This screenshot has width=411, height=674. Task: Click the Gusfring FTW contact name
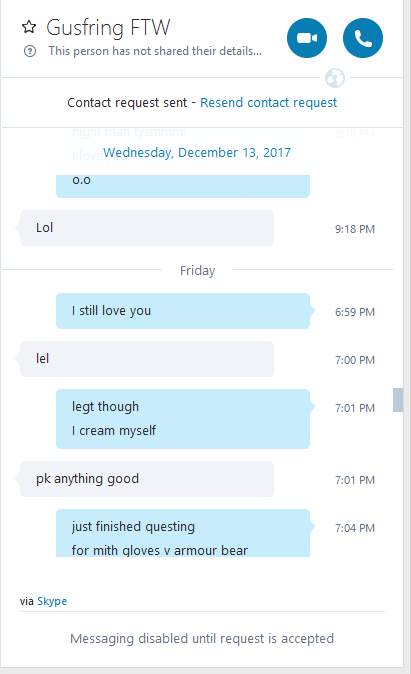click(x=108, y=28)
